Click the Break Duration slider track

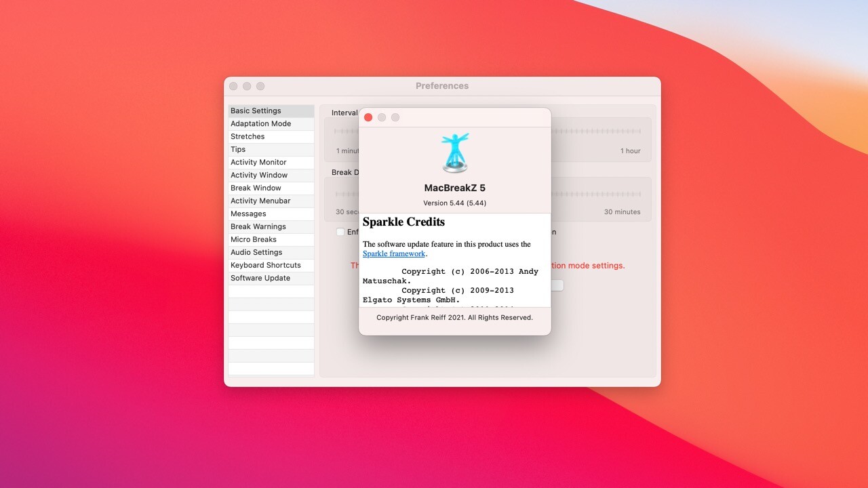(595, 195)
